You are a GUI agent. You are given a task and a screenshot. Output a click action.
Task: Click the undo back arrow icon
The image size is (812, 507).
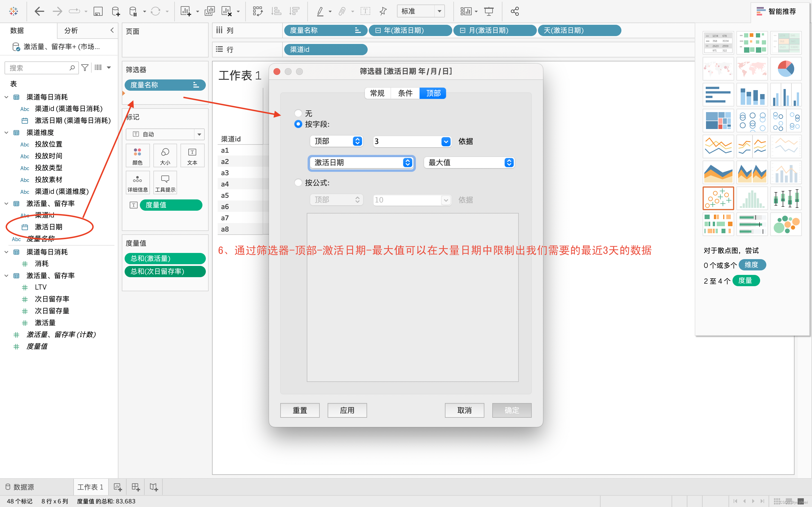[x=39, y=11]
